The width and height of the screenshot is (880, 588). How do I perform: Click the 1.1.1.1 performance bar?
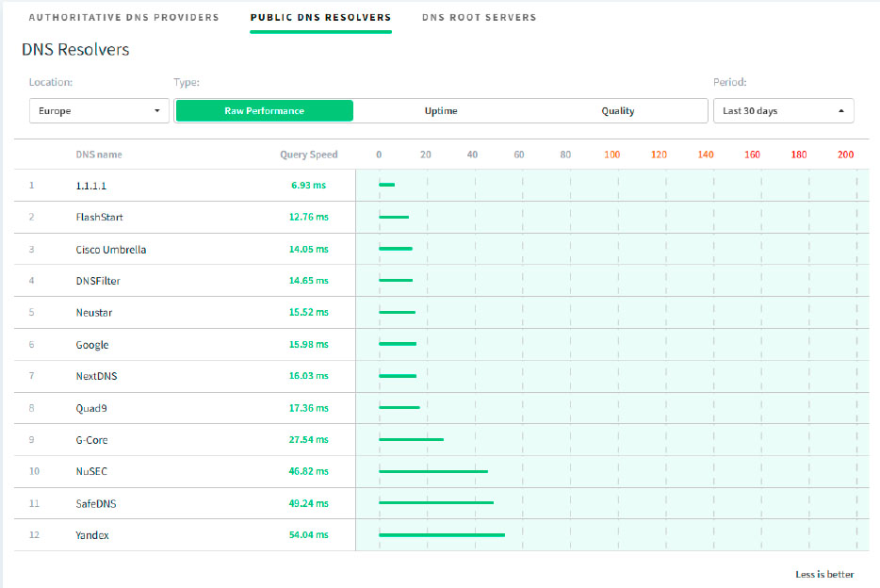(386, 185)
